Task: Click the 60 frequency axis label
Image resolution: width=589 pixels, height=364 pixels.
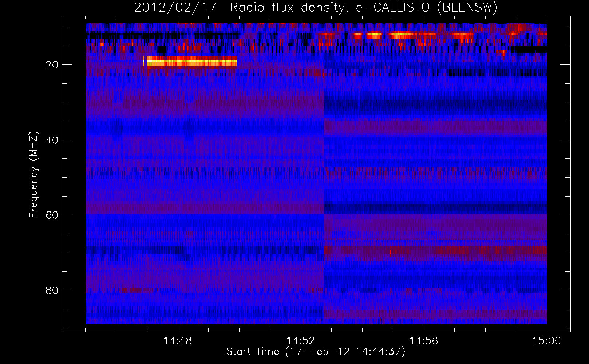Action: pos(52,215)
